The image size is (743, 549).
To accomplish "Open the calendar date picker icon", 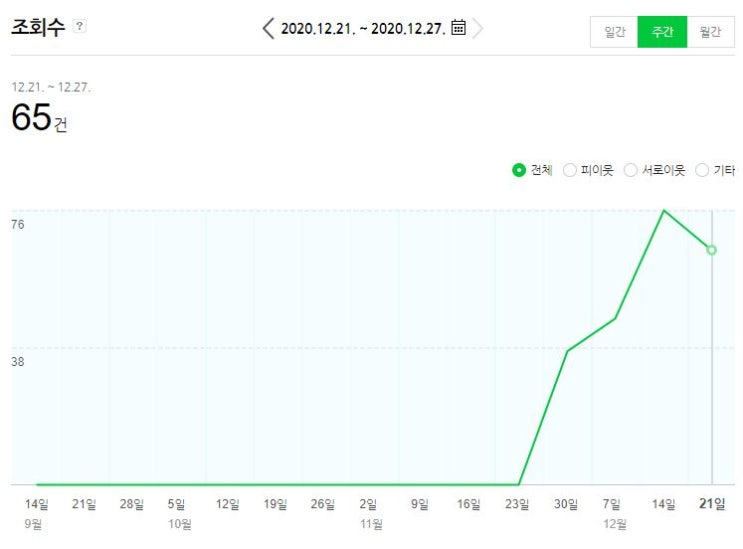I will (458, 27).
